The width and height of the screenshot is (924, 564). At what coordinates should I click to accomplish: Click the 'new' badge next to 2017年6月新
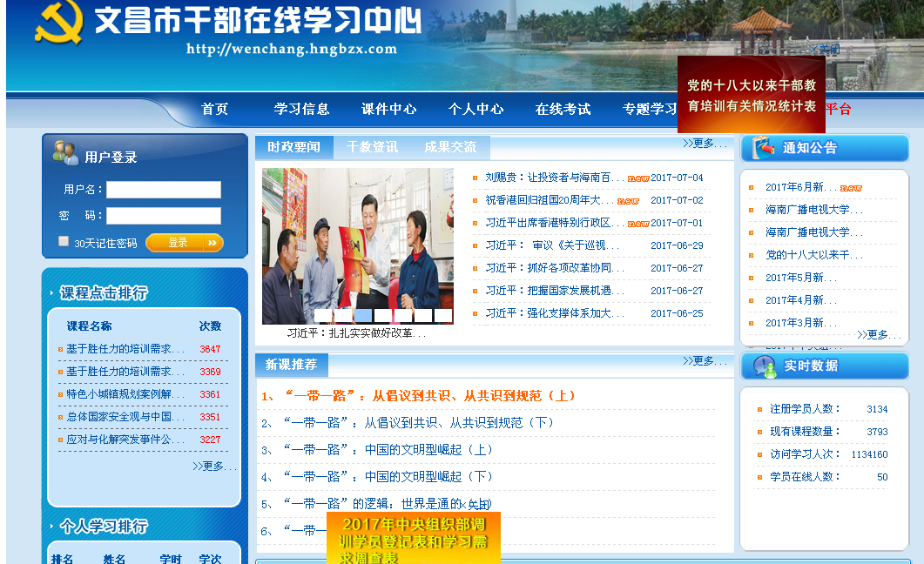pos(851,188)
